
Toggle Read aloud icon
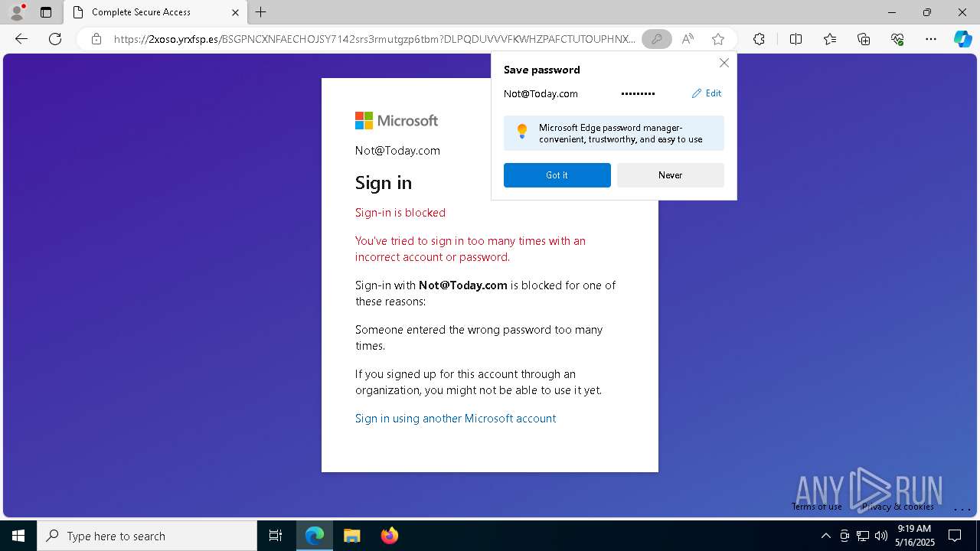tap(688, 39)
